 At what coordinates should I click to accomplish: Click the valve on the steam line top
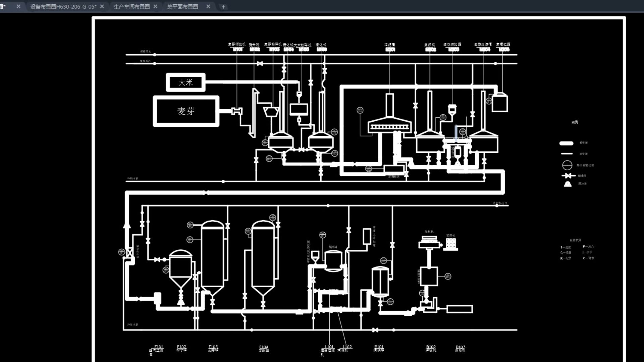coord(260,63)
